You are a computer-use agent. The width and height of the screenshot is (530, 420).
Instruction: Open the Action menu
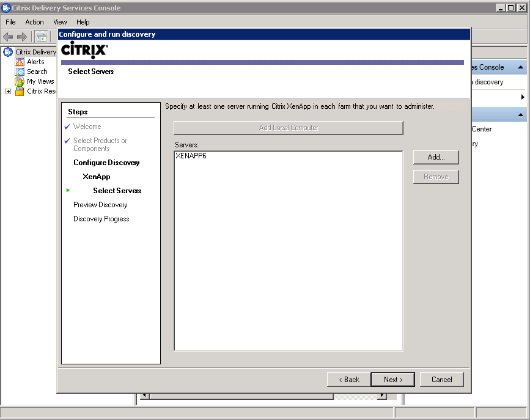click(34, 22)
